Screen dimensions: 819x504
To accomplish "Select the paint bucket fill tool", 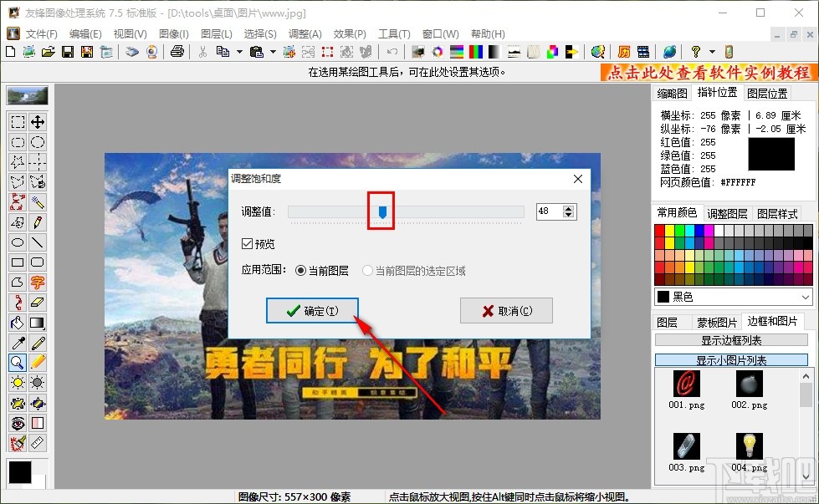I will [x=18, y=323].
